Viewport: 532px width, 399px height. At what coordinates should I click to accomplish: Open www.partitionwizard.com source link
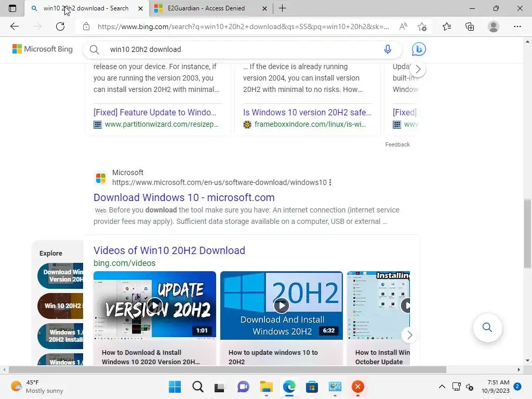pyautogui.click(x=162, y=125)
